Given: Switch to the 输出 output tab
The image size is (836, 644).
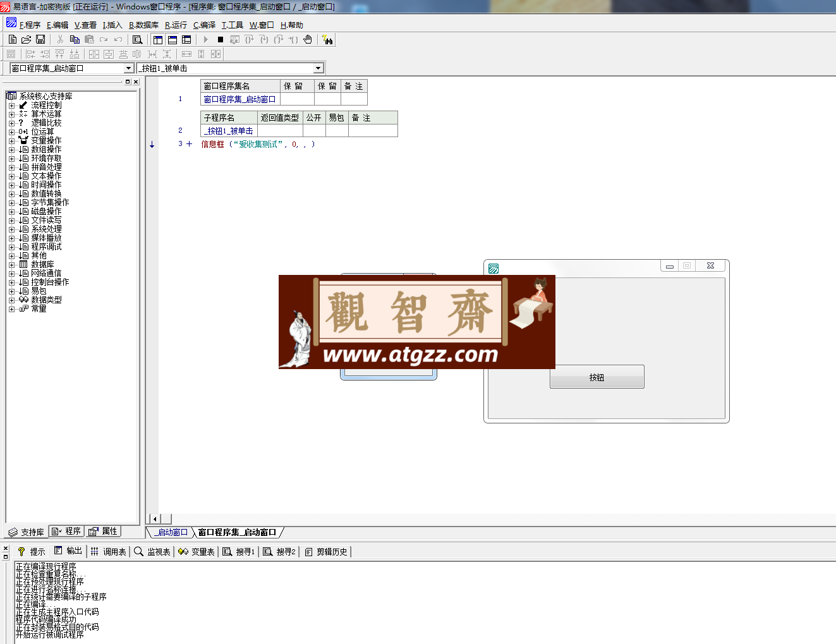Looking at the screenshot, I should (x=68, y=551).
